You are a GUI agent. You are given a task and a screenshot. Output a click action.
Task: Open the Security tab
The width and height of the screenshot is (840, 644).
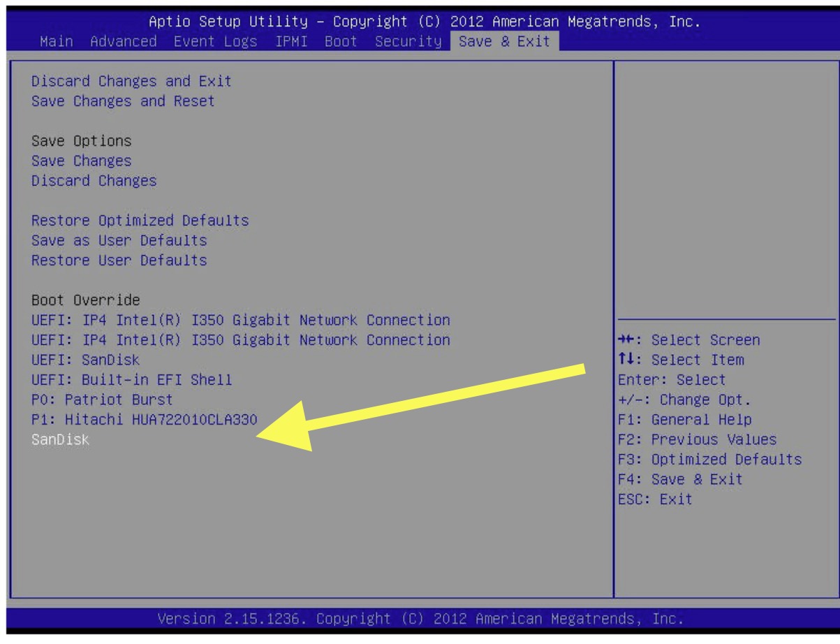(408, 41)
